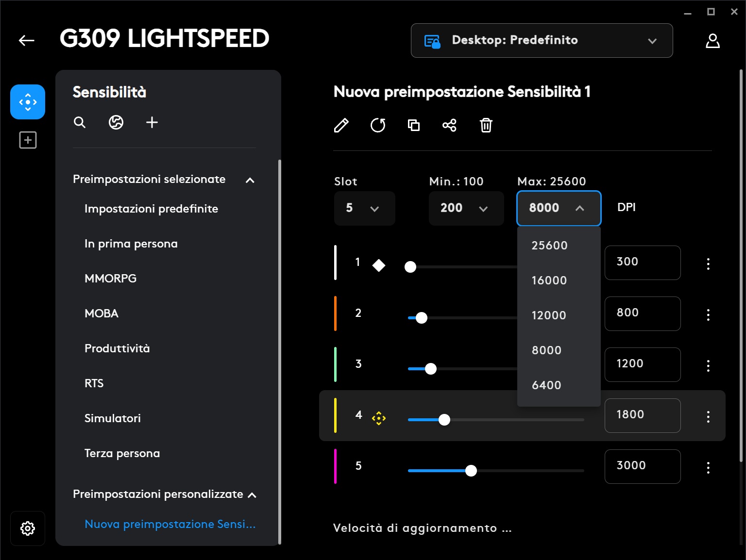Choose 25600 from the max DPI list
This screenshot has width=746, height=560.
[x=559, y=245]
